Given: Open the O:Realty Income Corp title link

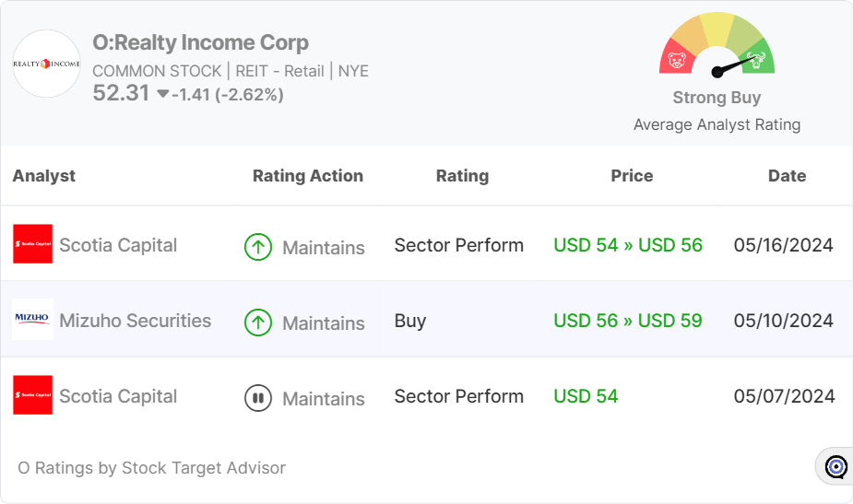Looking at the screenshot, I should [x=200, y=42].
